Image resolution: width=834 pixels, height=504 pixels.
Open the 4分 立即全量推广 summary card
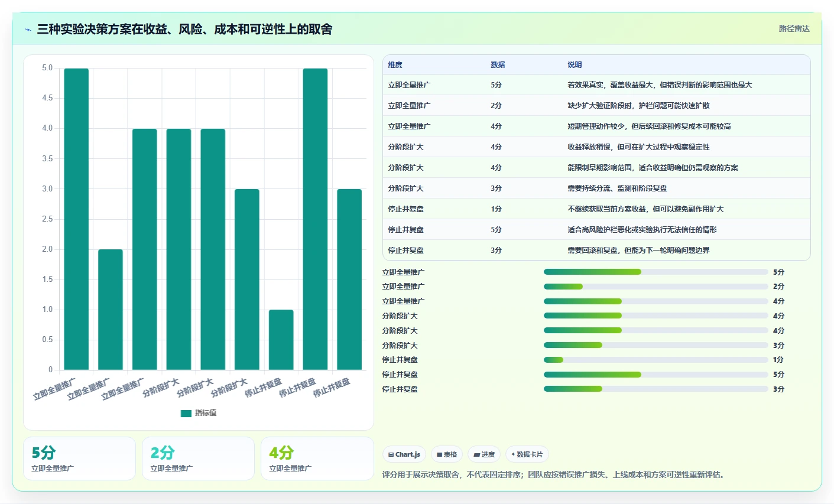pyautogui.click(x=317, y=459)
